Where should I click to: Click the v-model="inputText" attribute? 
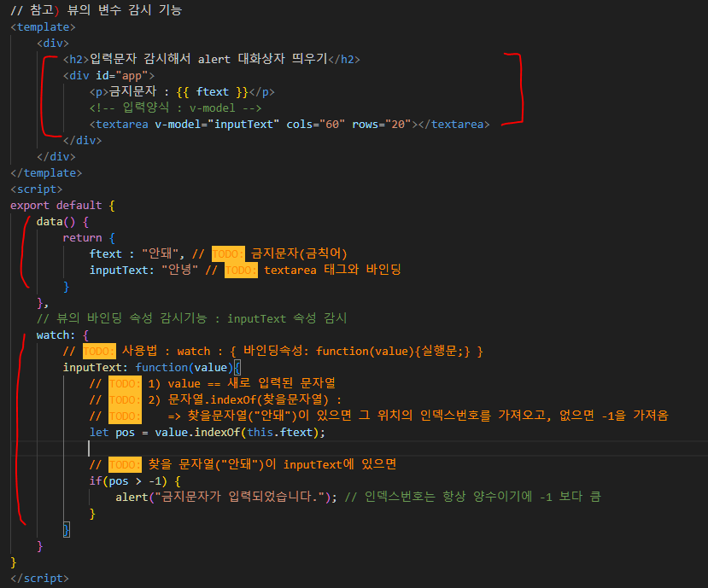[x=217, y=124]
